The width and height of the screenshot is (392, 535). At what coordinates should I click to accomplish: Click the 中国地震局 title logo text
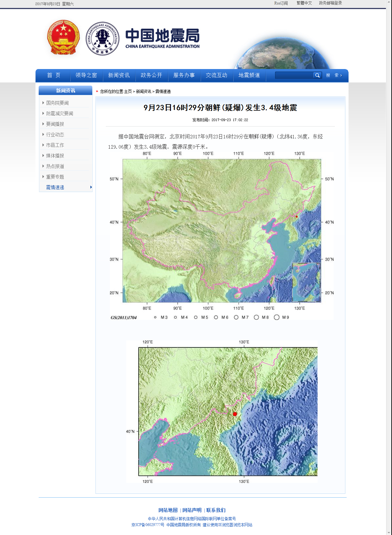[162, 38]
